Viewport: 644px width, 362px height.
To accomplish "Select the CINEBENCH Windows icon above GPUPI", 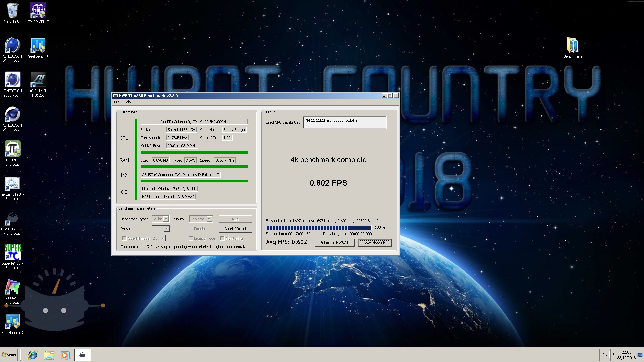I will point(12,119).
